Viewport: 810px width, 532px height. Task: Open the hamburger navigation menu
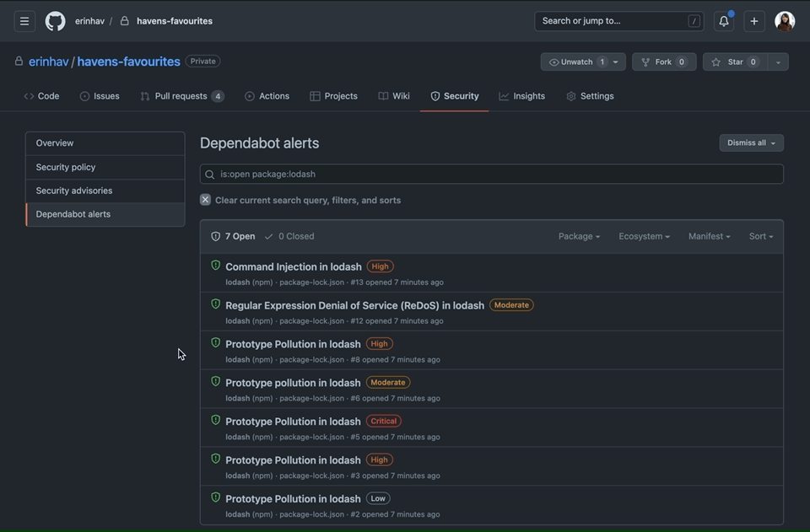pyautogui.click(x=24, y=21)
